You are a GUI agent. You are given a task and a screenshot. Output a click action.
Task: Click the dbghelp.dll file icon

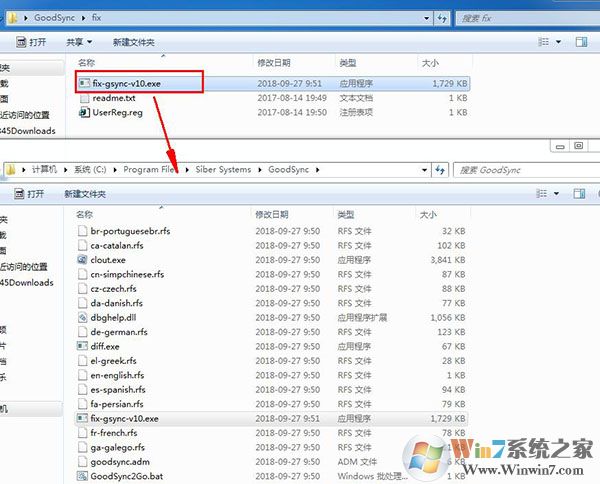[82, 317]
